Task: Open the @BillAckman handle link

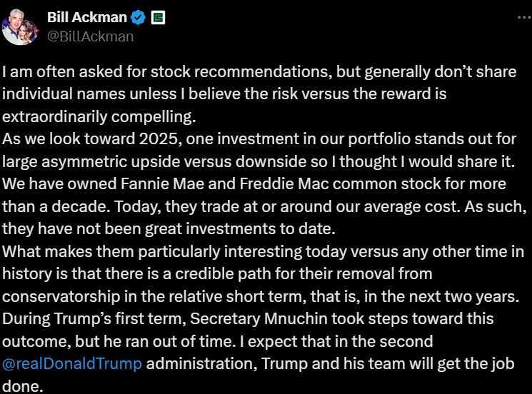Action: tap(90, 36)
